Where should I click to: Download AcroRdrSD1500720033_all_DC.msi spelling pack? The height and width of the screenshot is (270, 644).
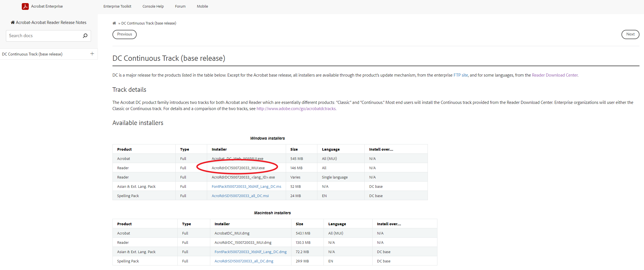[x=240, y=196]
